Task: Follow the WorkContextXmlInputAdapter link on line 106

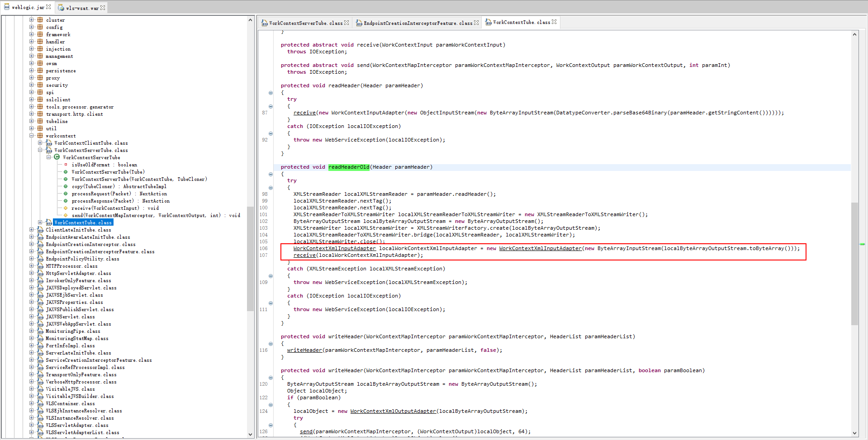Action: click(x=334, y=248)
